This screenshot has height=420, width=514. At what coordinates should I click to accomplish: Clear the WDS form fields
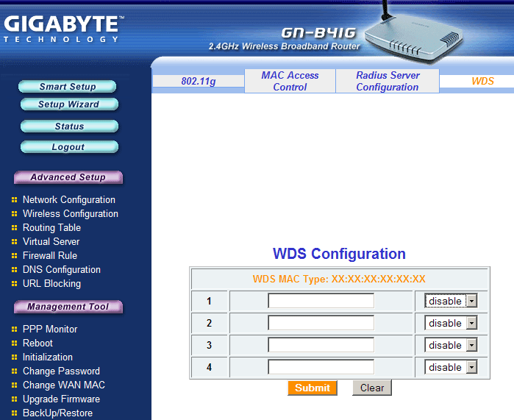coord(372,388)
